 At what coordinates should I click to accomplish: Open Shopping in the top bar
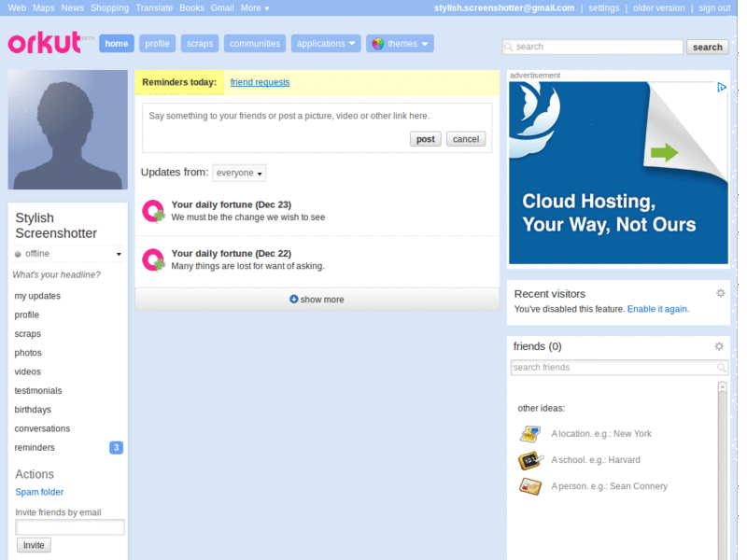109,8
